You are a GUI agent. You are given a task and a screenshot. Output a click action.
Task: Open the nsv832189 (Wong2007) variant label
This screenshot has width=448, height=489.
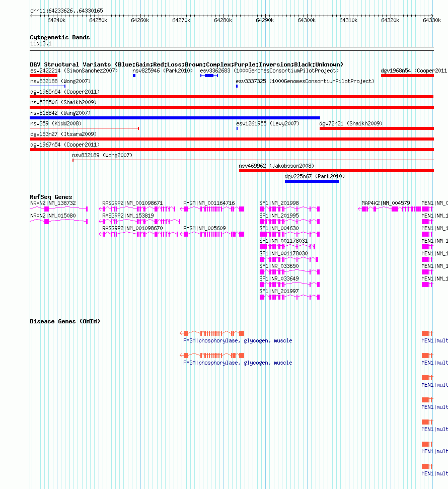[x=102, y=156]
